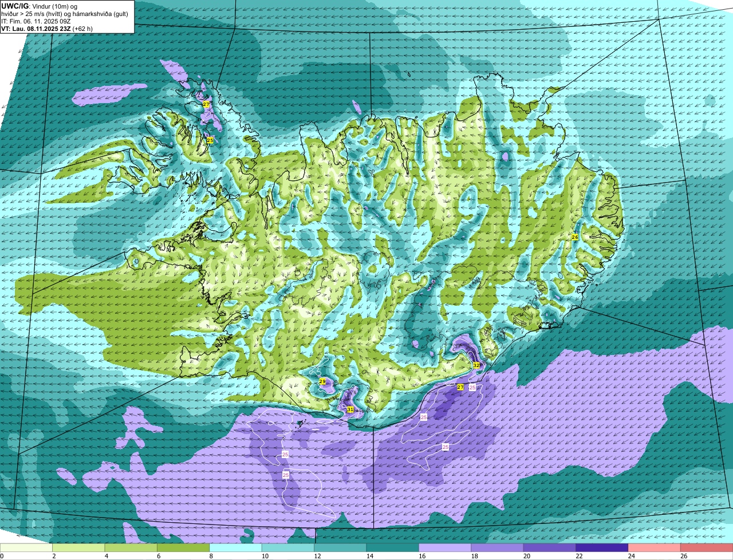The height and width of the screenshot is (560, 733).
Task: Click the yellow 29 max gust label
Action: 322,381
